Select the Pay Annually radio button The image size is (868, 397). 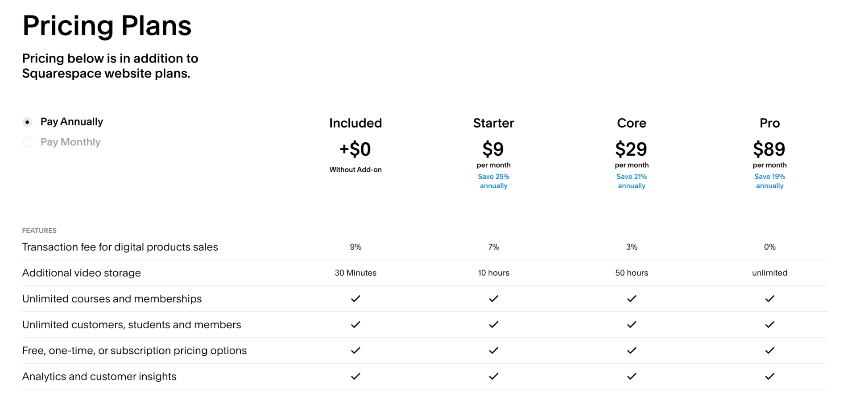(27, 121)
